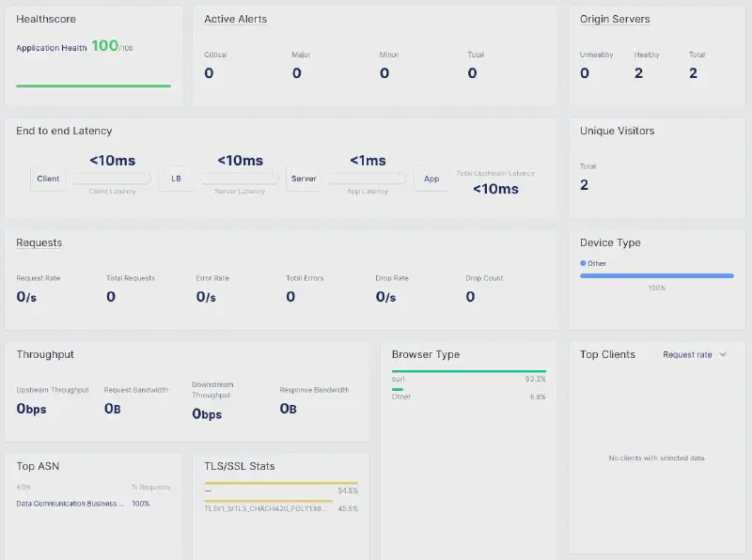This screenshot has width=752, height=560.
Task: Click the Application Health green progress bar
Action: 93,86
